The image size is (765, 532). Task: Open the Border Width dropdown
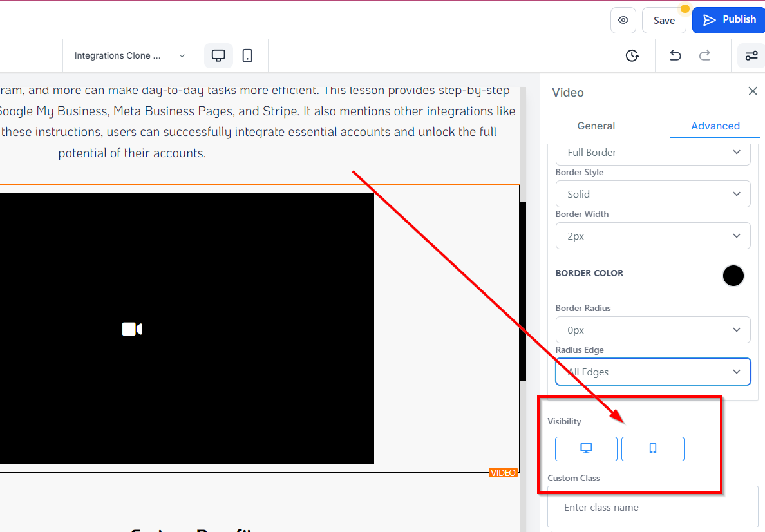(x=652, y=236)
